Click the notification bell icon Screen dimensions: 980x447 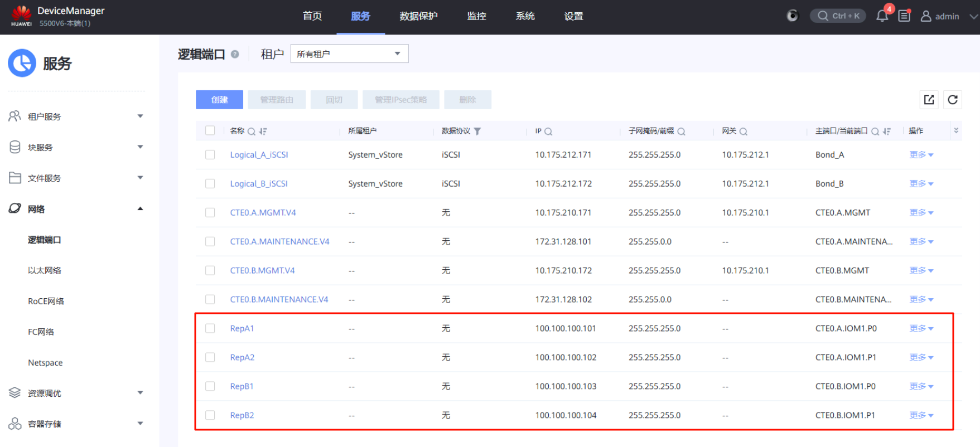[x=882, y=16]
